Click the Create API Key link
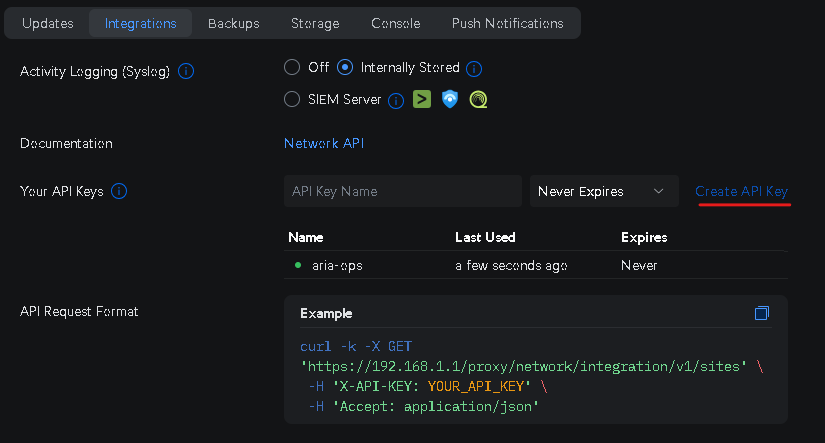This screenshot has width=825, height=443. tap(741, 191)
